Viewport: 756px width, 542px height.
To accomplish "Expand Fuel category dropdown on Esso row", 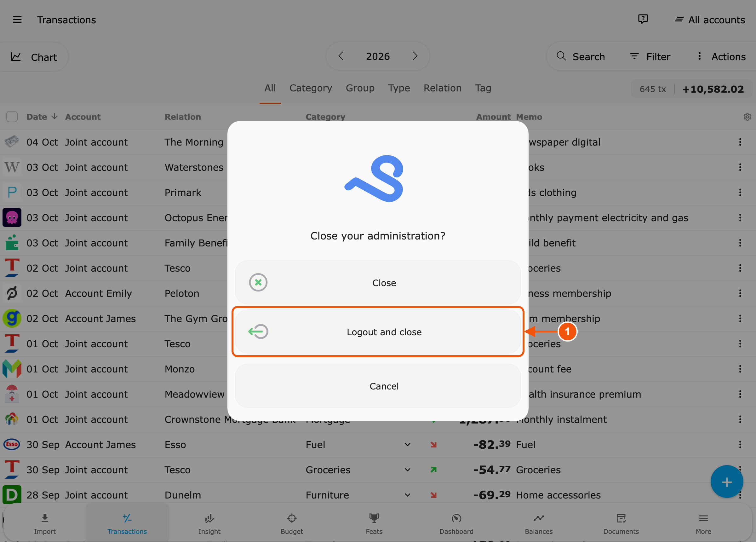I will [407, 445].
